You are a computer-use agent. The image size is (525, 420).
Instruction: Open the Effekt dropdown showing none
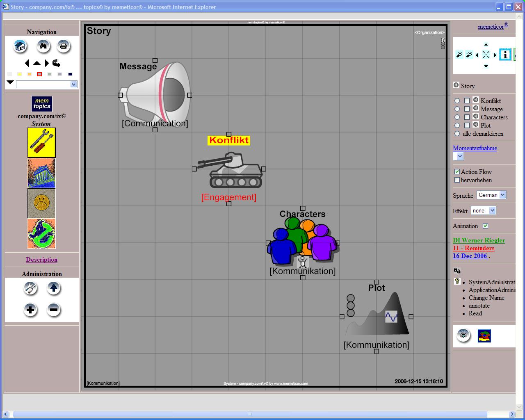click(484, 211)
